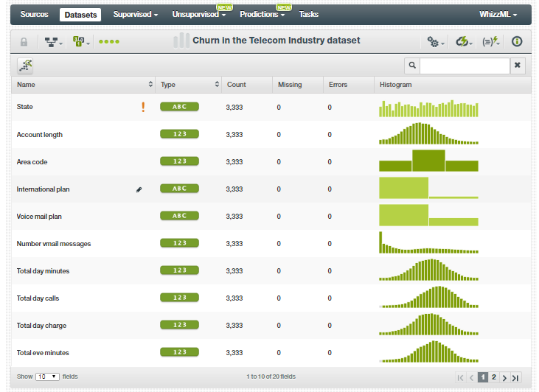Click the scatterplot dynamic view icon
The width and height of the screenshot is (539, 392).
(x=27, y=66)
